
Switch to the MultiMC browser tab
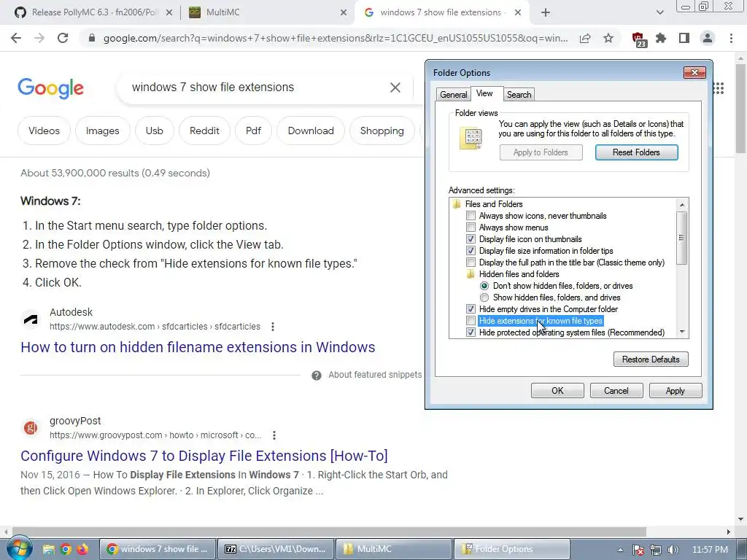point(267,12)
